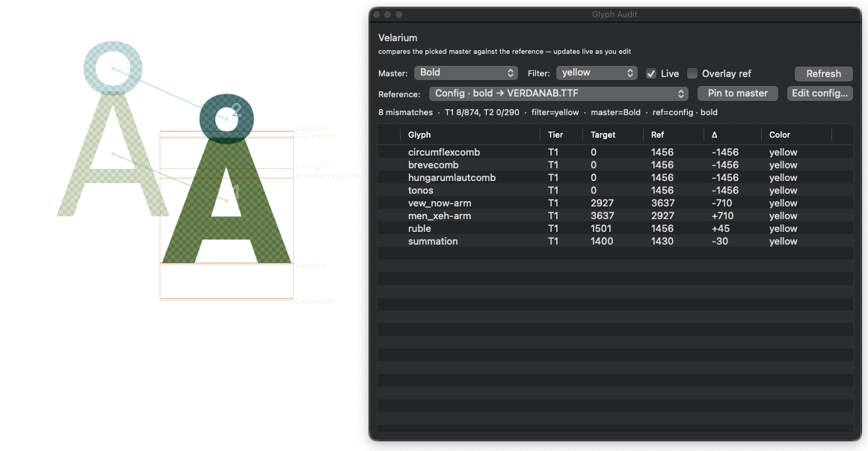Click the Velarium font title

[x=398, y=37]
